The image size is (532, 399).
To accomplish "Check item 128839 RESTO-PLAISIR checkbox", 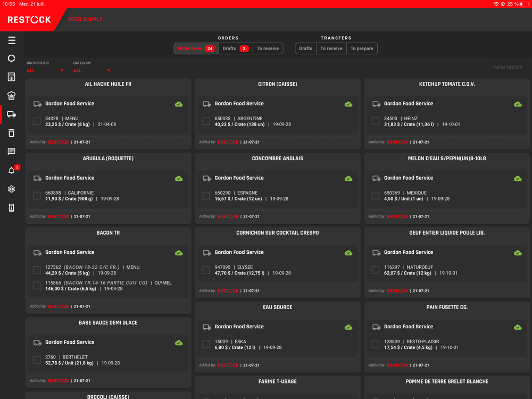I will [x=375, y=344].
